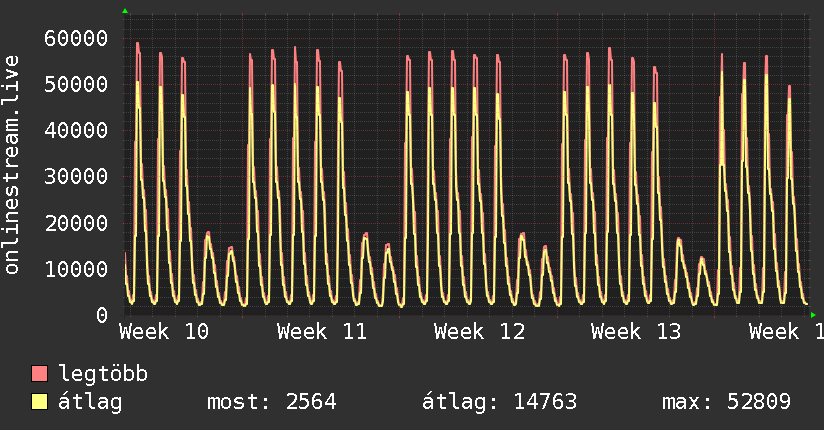Click the yellow átlag legend swatch
Image resolution: width=824 pixels, height=430 pixels.
(x=39, y=402)
